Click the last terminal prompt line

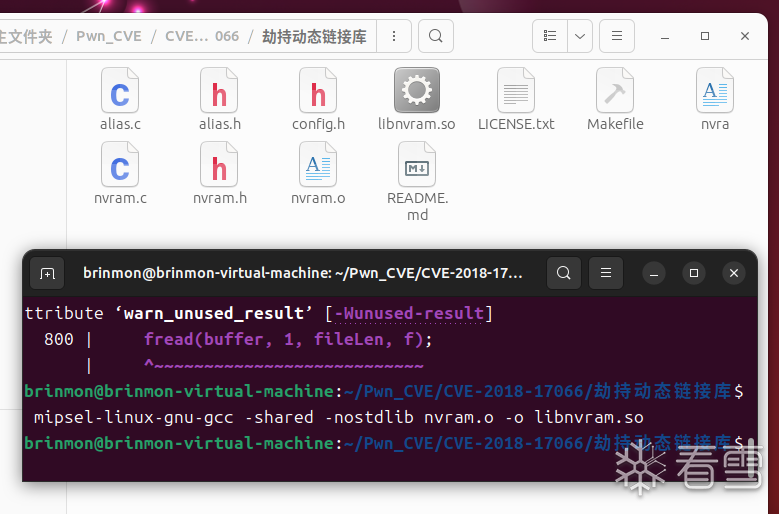pyautogui.click(x=384, y=443)
